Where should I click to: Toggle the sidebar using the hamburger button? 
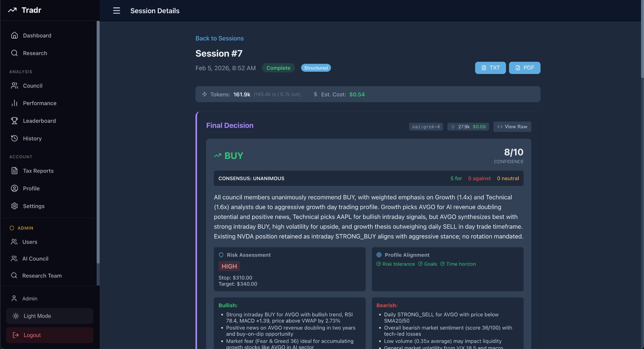(116, 10)
